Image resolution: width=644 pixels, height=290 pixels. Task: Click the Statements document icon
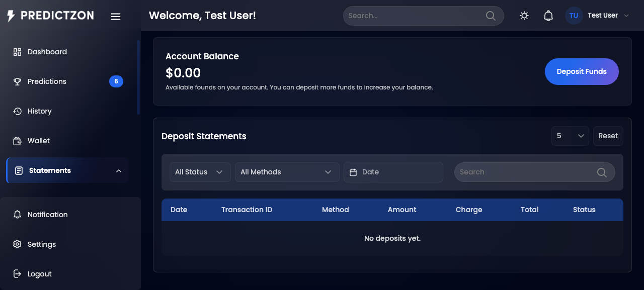[19, 170]
